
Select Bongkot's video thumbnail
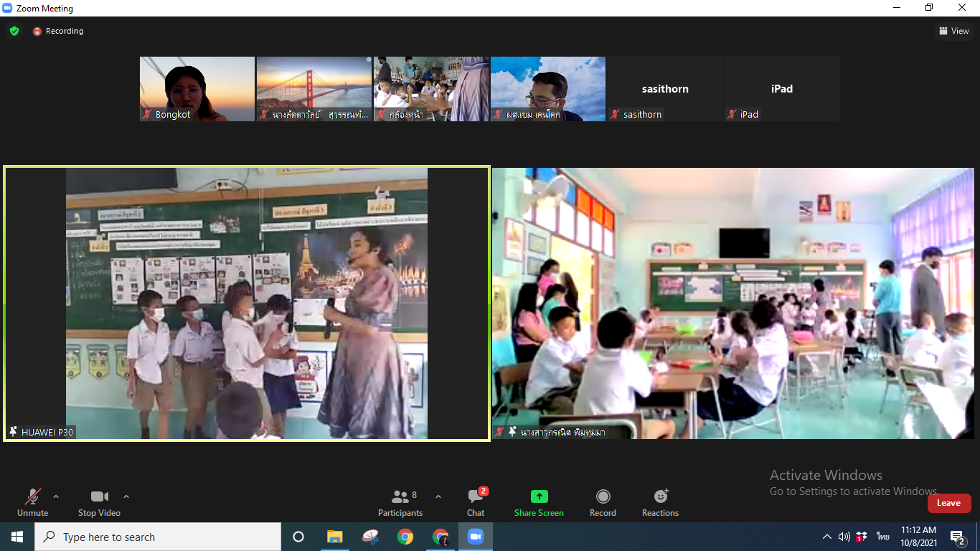197,89
